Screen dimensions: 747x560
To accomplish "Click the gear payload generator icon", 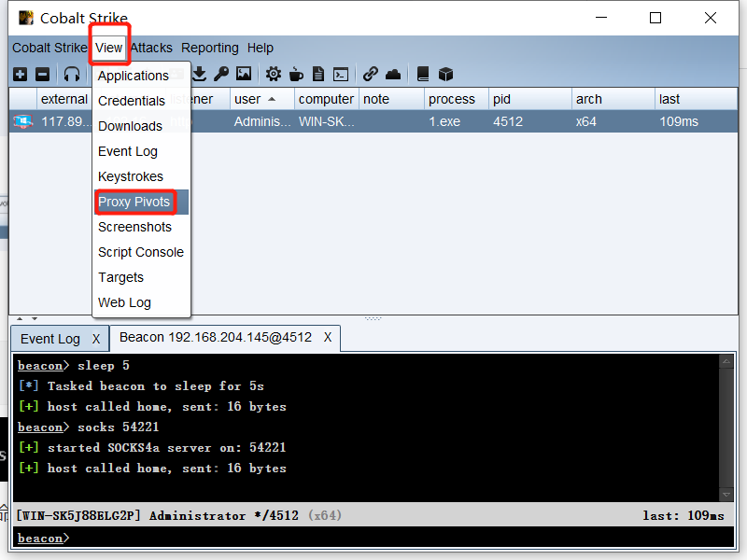I will pyautogui.click(x=274, y=75).
